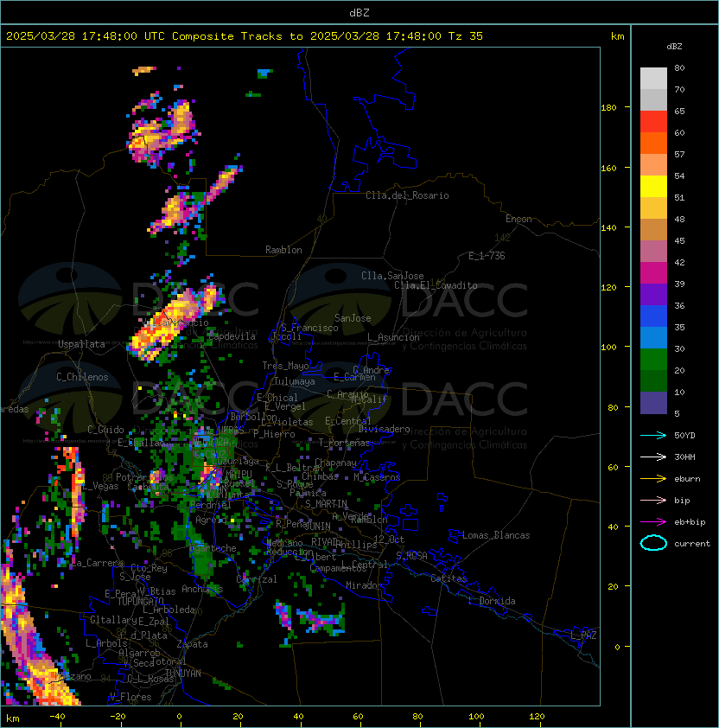Click the Uspallata place label
Screen dimensions: 719x728
[81, 344]
